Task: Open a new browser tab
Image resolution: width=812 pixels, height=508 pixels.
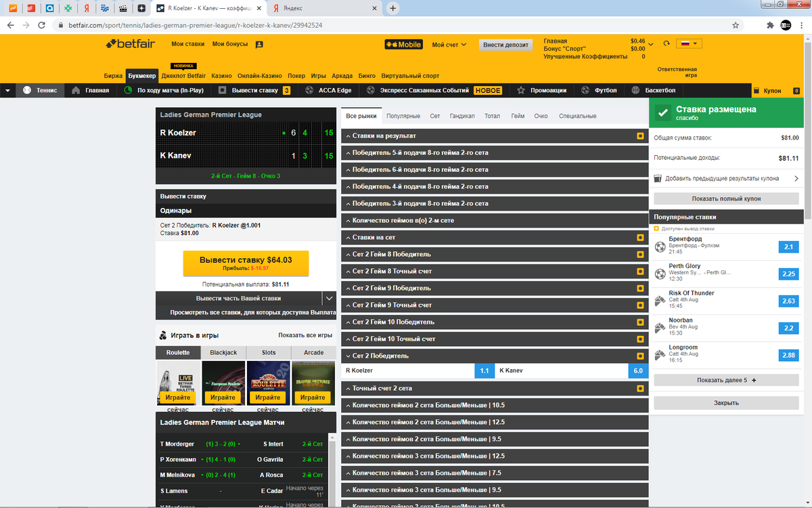Action: click(393, 9)
